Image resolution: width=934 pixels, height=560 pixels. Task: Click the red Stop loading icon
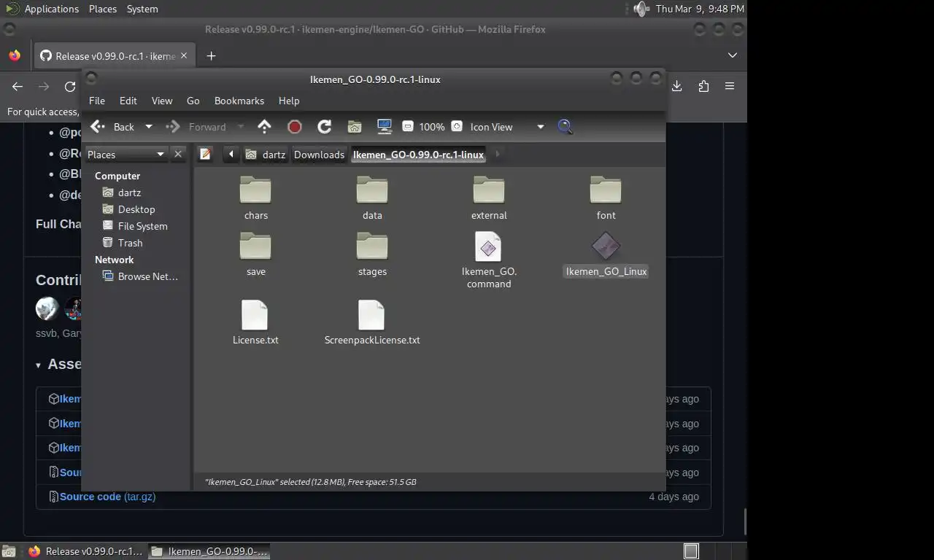(x=295, y=127)
